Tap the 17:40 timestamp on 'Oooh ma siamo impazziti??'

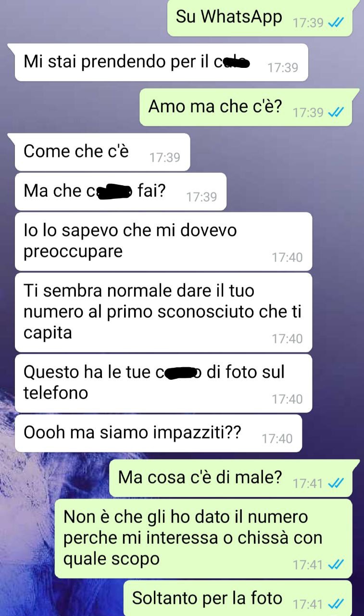(277, 438)
